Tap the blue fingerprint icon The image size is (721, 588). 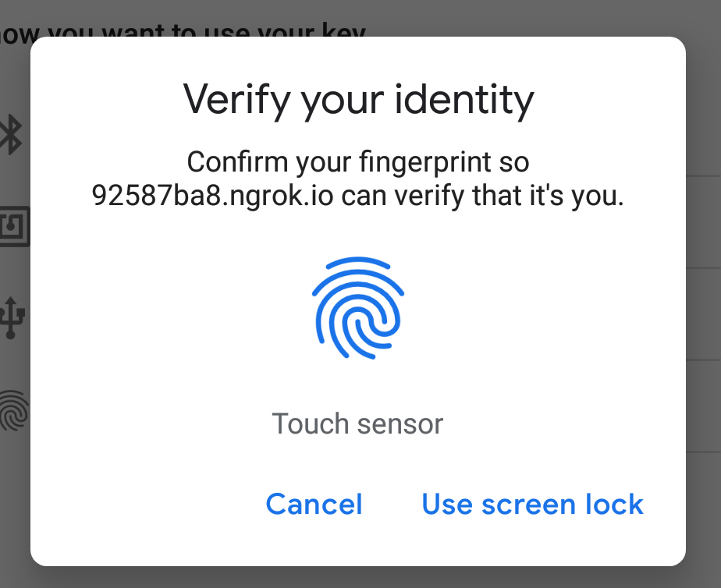(358, 309)
